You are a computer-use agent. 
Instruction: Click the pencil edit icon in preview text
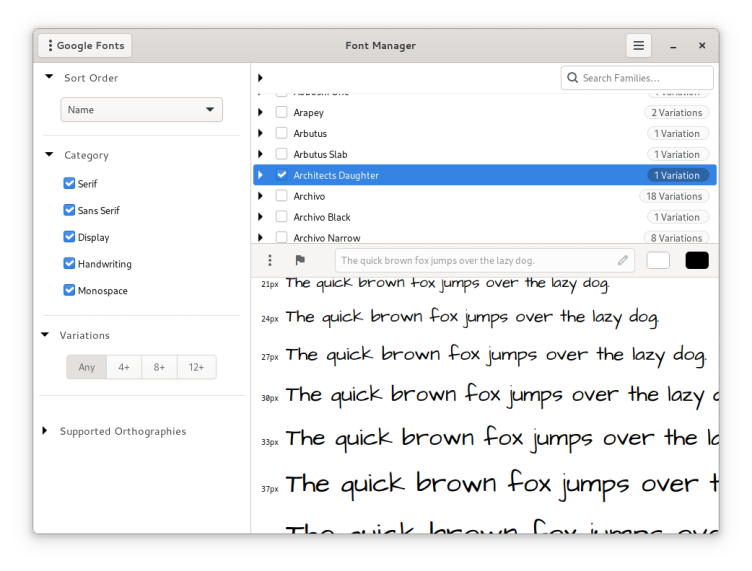[623, 260]
